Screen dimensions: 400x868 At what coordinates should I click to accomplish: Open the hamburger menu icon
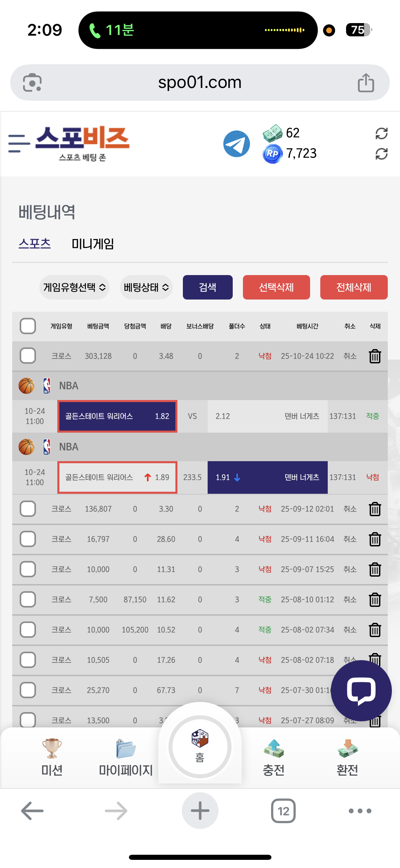click(19, 143)
